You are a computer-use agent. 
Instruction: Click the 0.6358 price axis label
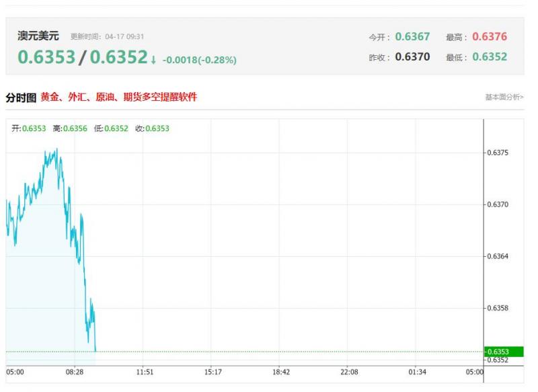point(498,308)
